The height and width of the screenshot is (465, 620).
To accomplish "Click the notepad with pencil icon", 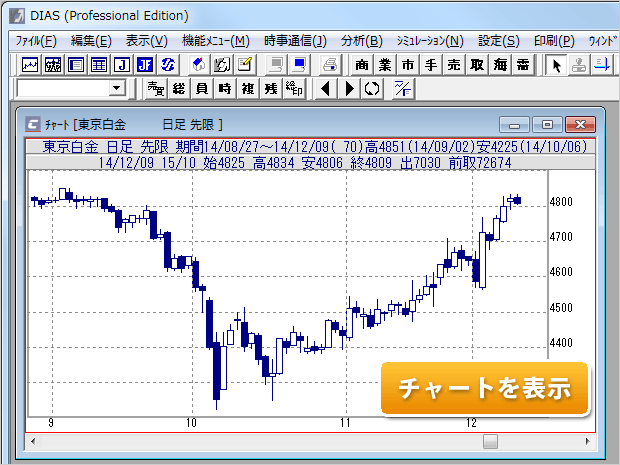I will click(243, 65).
